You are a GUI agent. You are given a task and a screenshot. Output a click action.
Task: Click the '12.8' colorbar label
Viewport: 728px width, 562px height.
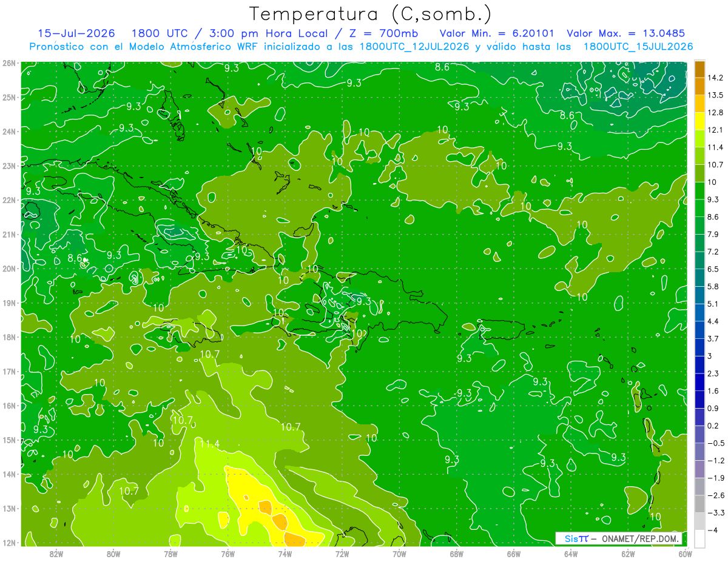pyautogui.click(x=715, y=112)
